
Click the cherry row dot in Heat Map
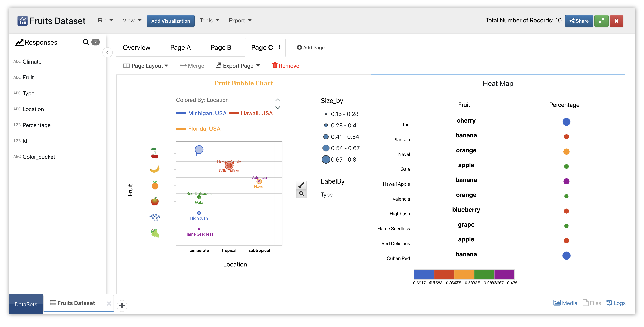click(566, 122)
